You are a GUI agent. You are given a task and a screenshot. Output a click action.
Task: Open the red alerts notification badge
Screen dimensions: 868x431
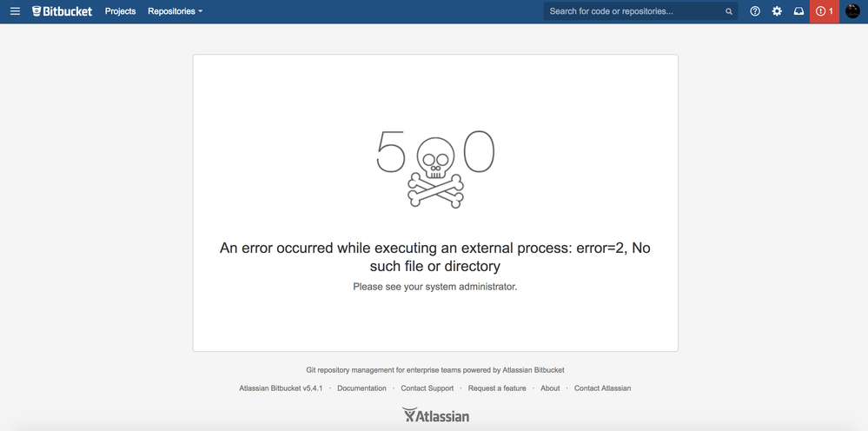point(825,11)
